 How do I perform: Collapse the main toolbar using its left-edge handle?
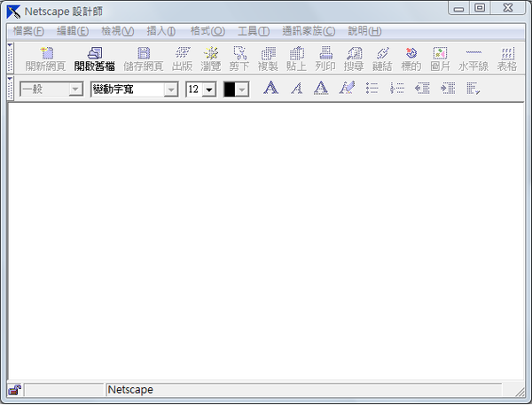pyautogui.click(x=10, y=58)
